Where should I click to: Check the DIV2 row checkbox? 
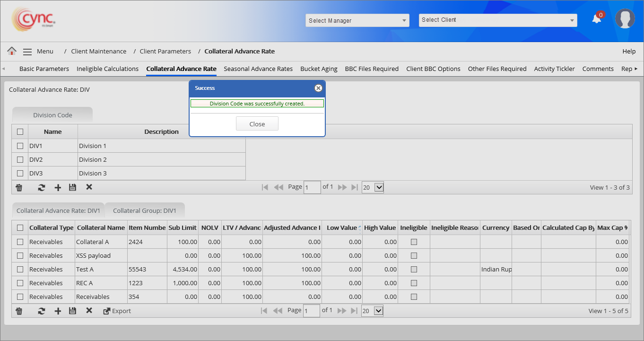20,159
